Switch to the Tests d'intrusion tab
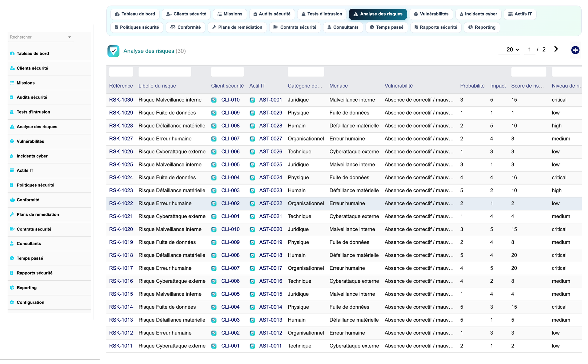This screenshot has width=588, height=364. click(x=322, y=14)
